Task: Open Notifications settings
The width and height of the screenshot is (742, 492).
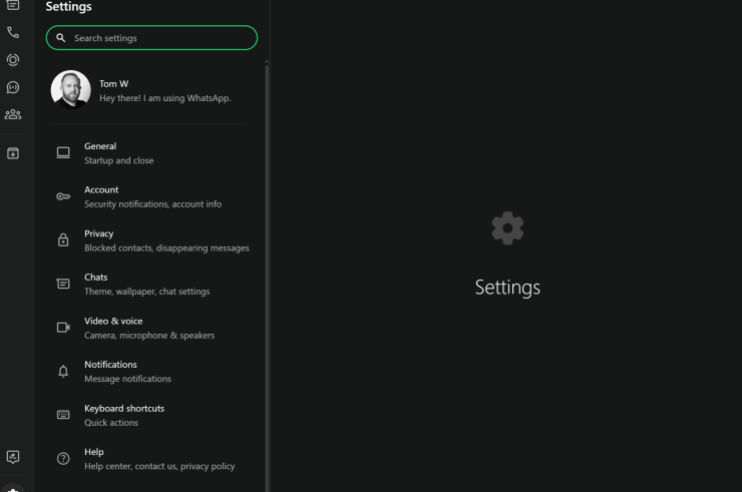Action: [151, 371]
